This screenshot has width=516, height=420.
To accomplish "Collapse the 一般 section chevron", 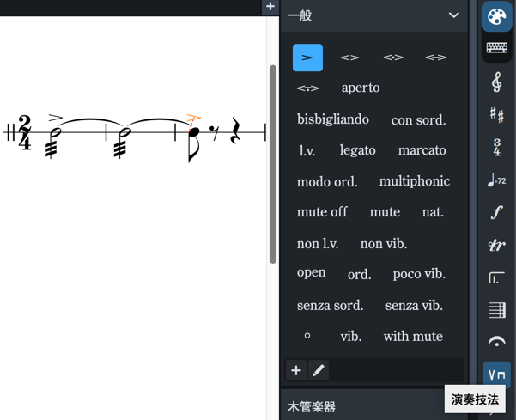I will pyautogui.click(x=454, y=15).
